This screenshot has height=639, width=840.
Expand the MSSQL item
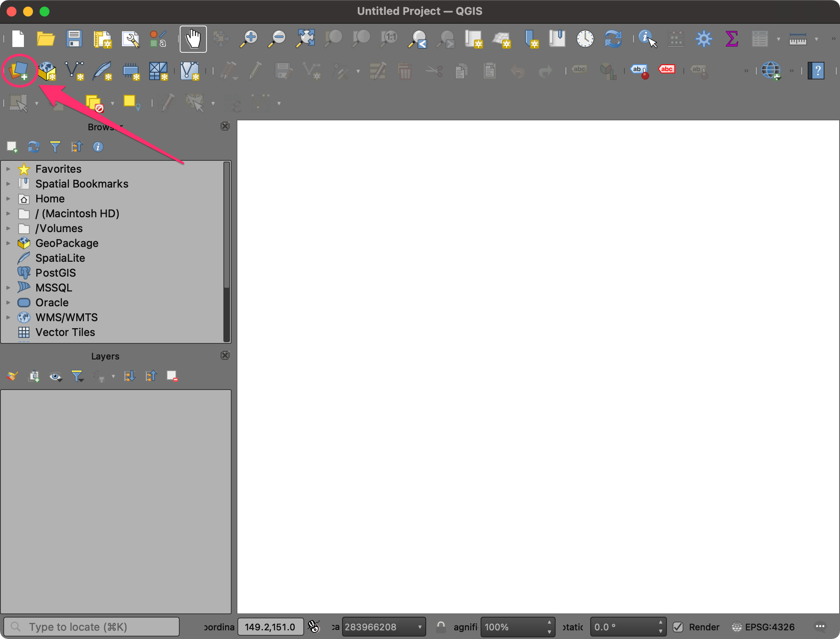pyautogui.click(x=8, y=288)
